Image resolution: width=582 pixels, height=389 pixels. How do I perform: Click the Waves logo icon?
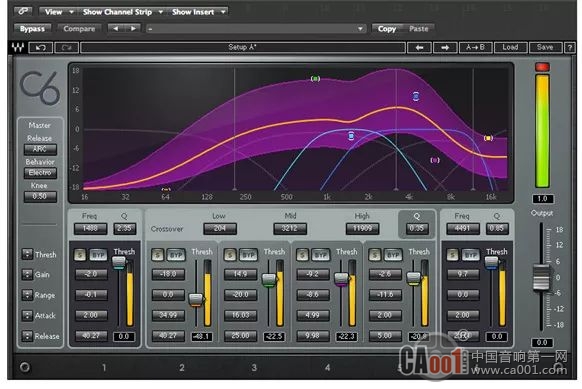[18, 48]
